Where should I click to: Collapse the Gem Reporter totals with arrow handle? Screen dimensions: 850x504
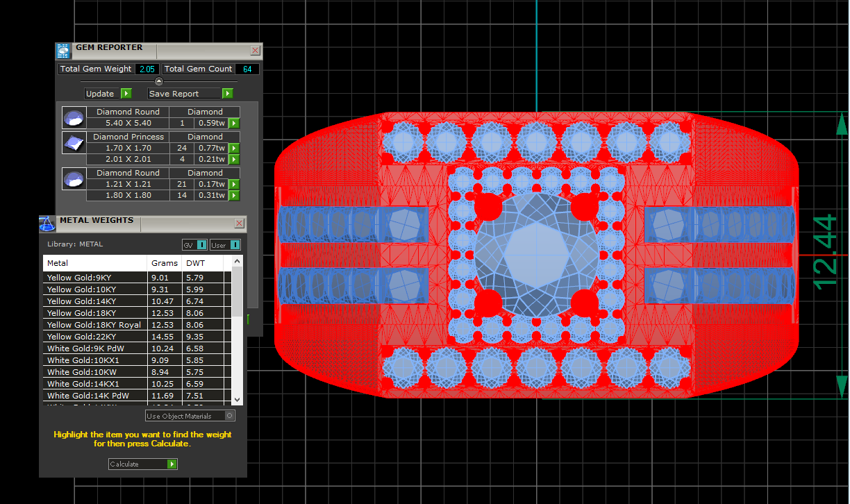[158, 81]
